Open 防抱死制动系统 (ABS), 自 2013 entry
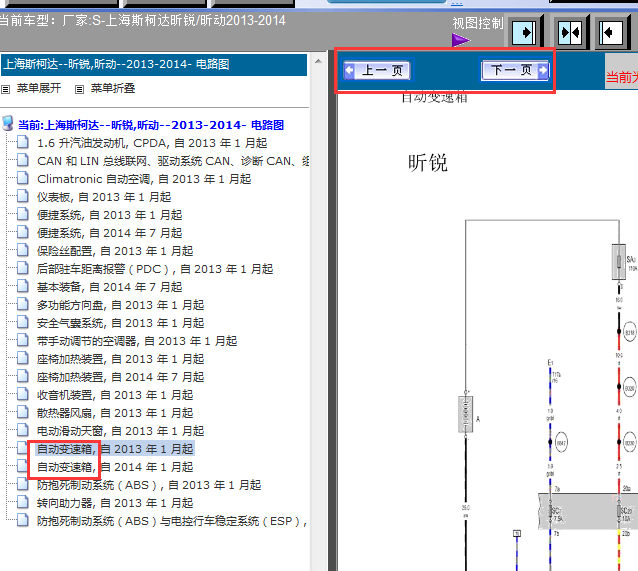 149,485
